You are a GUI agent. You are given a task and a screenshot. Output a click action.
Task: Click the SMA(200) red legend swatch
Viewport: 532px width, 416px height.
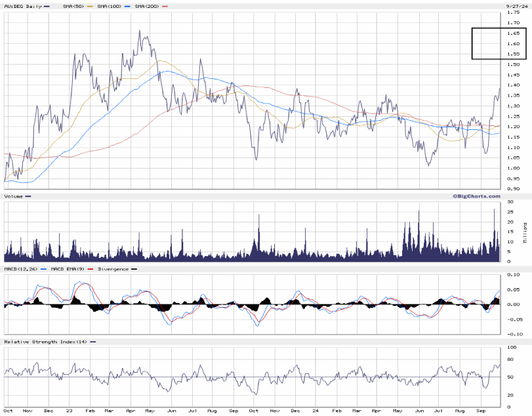tap(165, 7)
